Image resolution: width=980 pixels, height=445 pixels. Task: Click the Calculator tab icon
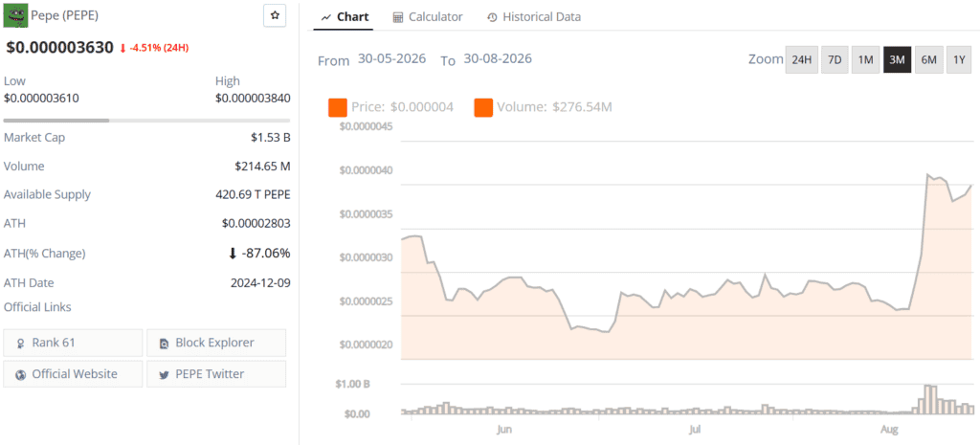[x=397, y=17]
